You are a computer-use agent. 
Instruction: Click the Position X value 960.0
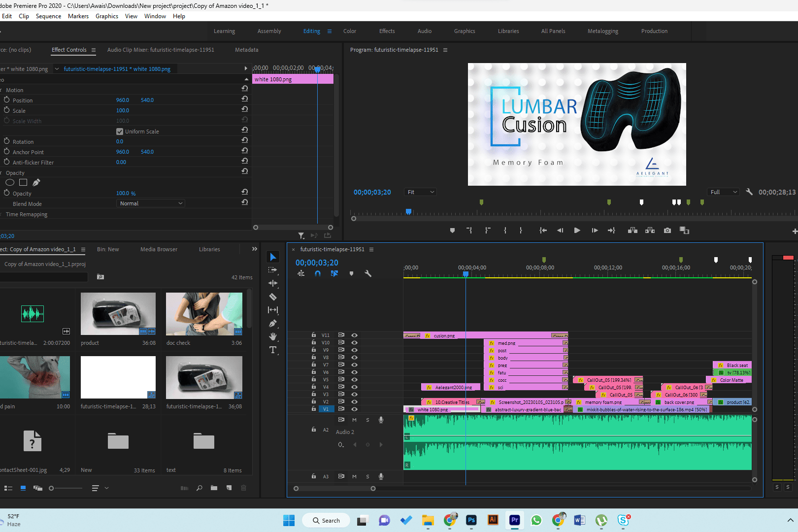123,100
